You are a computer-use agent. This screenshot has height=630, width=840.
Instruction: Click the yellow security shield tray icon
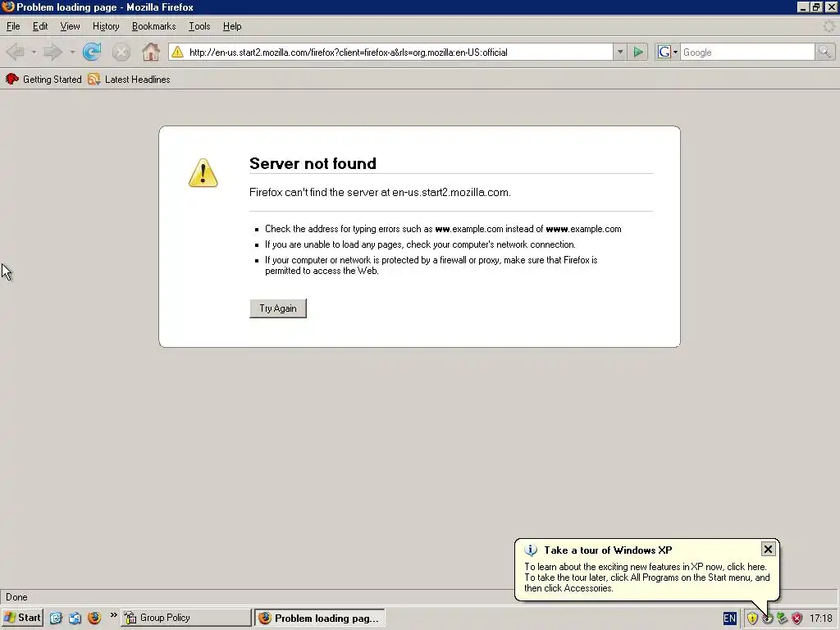753,619
